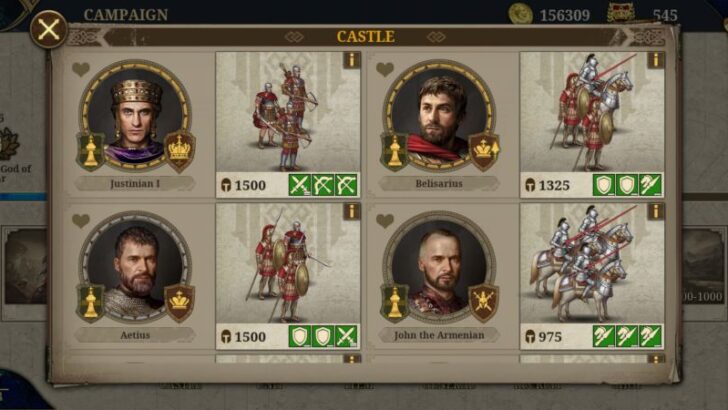Toggle the heart icon for Belisarius
This screenshot has width=728, height=410.
[385, 70]
